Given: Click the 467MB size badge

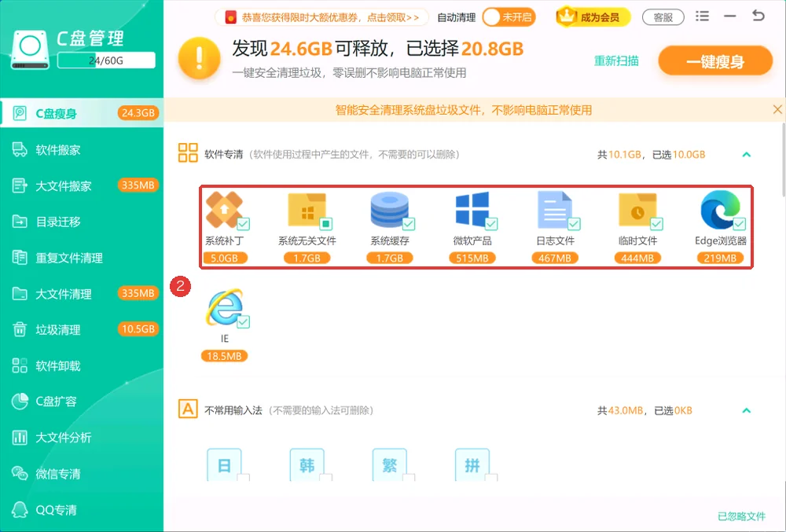Looking at the screenshot, I should [x=555, y=258].
